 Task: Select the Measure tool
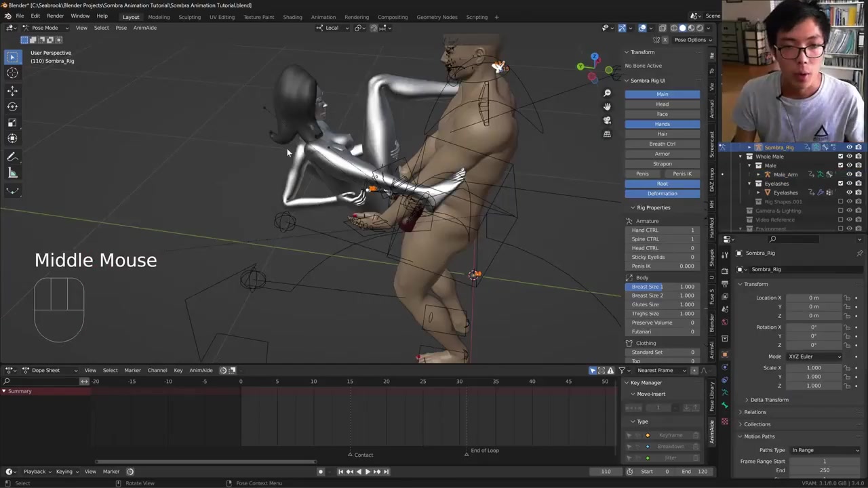pos(12,173)
